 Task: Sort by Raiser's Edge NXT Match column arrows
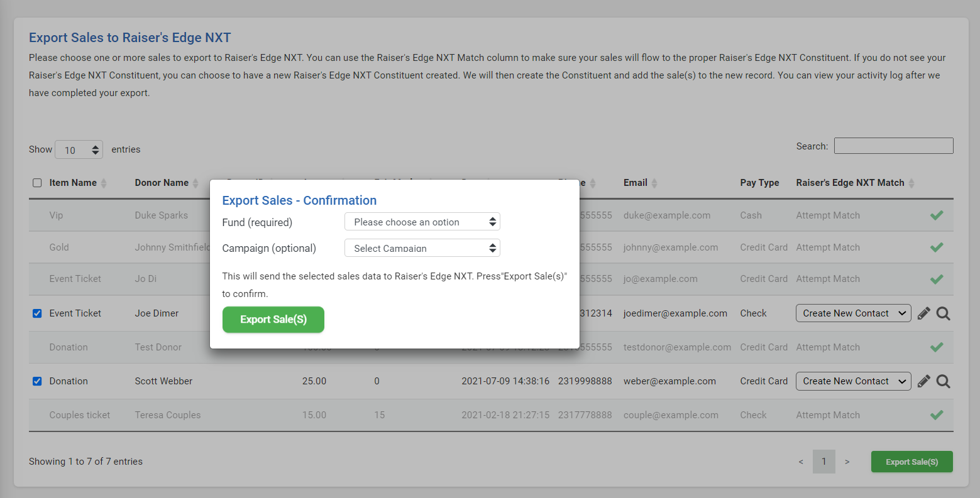click(x=911, y=183)
